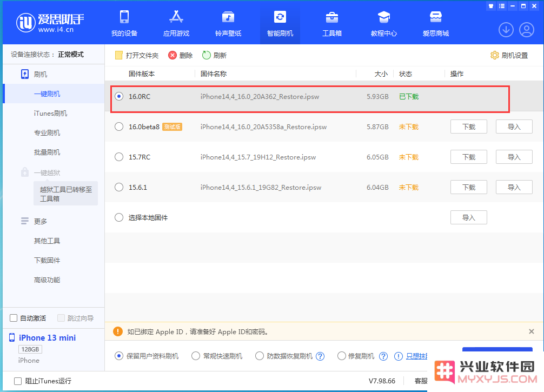Image resolution: width=544 pixels, height=392 pixels.
Task: Select 批量刷机 in the sidebar
Action: point(47,152)
